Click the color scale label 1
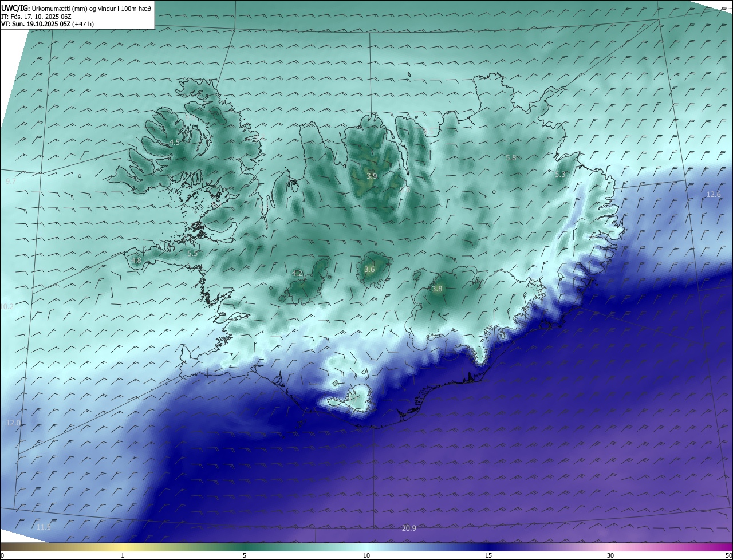733x560 pixels. pos(123,555)
